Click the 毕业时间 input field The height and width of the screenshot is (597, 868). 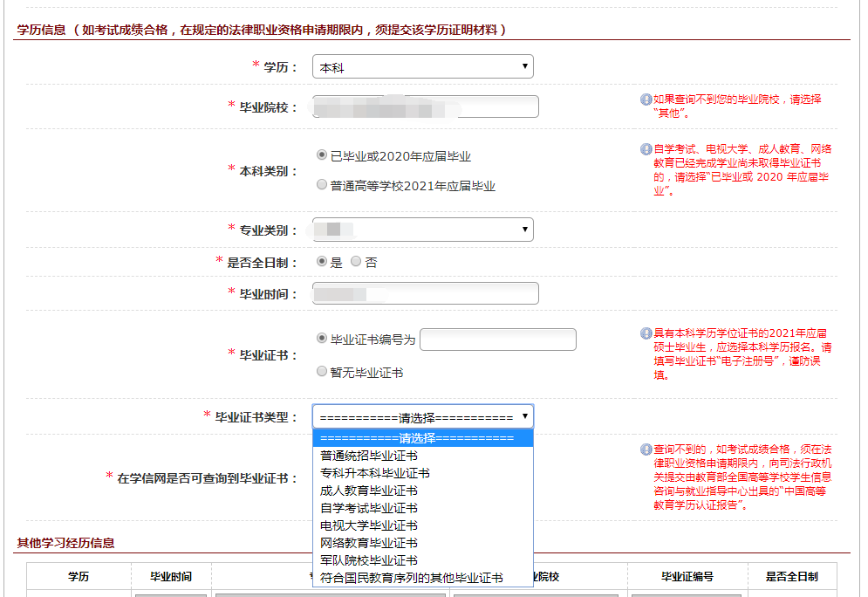(426, 293)
